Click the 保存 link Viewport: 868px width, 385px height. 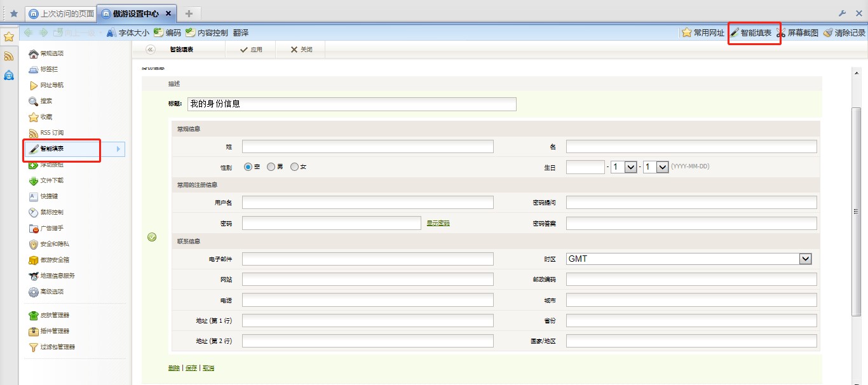point(191,368)
